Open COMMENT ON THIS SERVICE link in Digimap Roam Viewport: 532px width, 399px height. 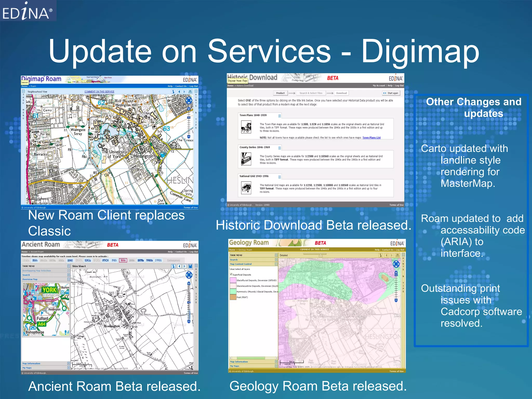(99, 92)
